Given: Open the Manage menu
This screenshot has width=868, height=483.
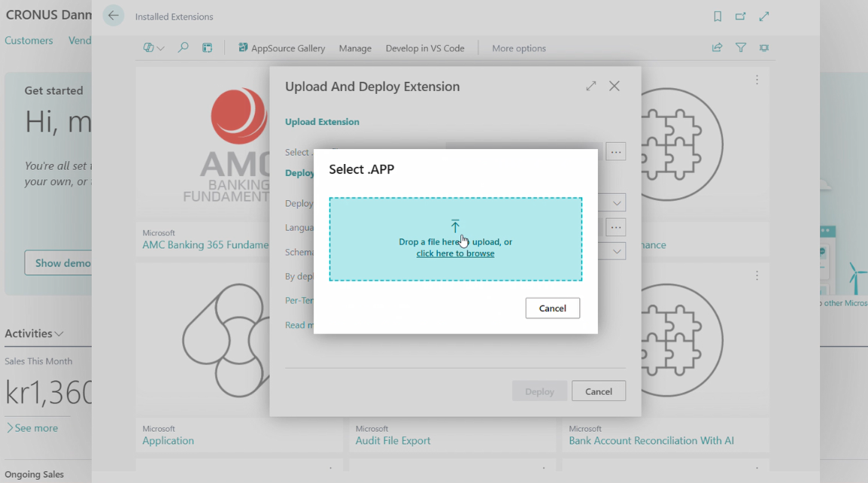Looking at the screenshot, I should 355,48.
